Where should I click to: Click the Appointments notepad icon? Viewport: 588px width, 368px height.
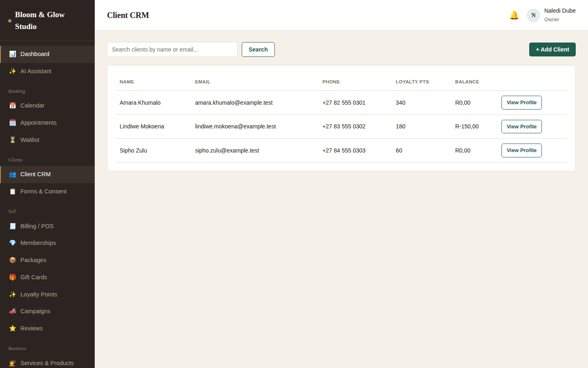tap(13, 123)
